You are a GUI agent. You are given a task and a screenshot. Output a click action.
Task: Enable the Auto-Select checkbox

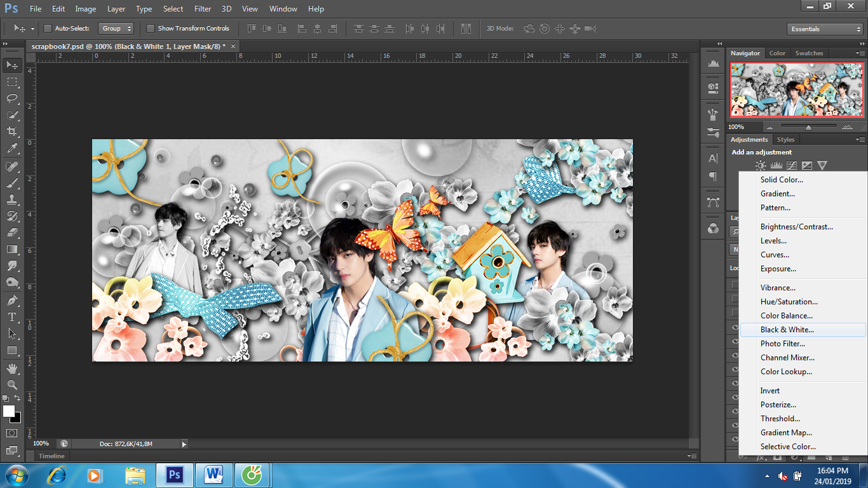[48, 29]
